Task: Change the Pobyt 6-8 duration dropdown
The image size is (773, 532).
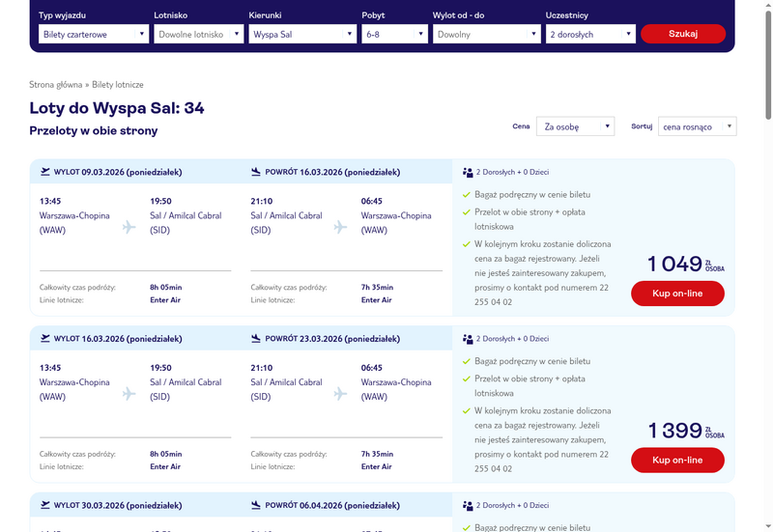Action: click(394, 34)
